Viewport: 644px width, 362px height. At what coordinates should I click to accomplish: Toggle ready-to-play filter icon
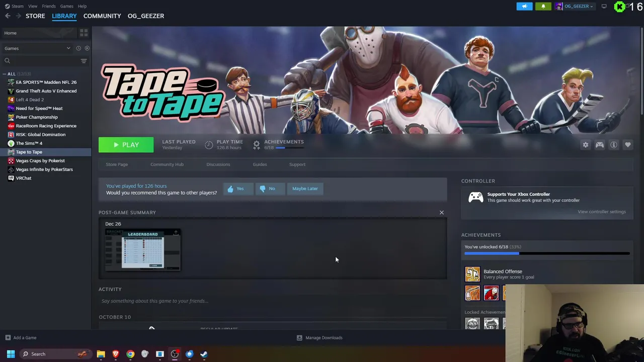click(87, 48)
